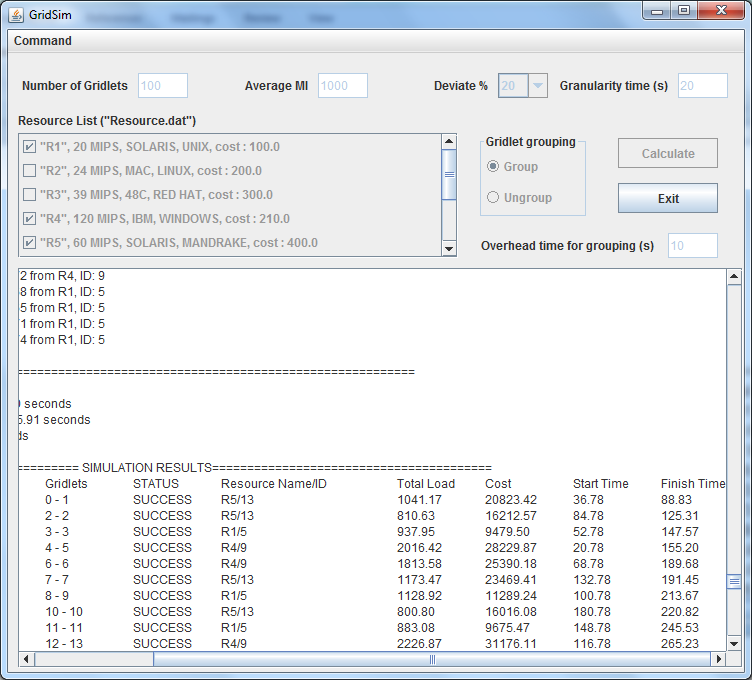Select the Overhead time for grouping field
752x680 pixels.
pos(692,246)
